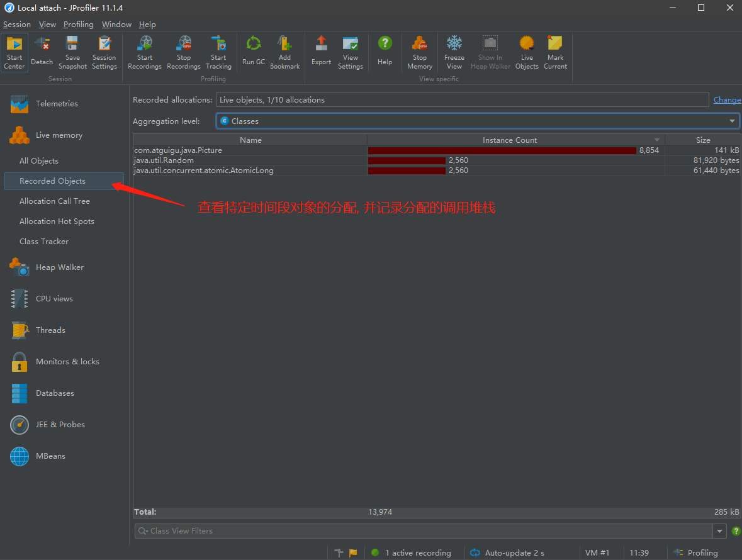
Task: Stop Recordings from the toolbar
Action: [183, 50]
